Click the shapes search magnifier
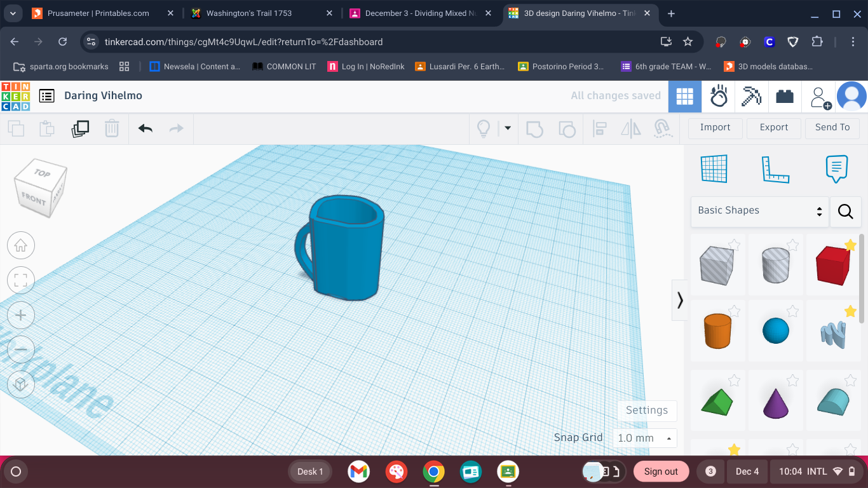The width and height of the screenshot is (868, 488). tap(846, 212)
